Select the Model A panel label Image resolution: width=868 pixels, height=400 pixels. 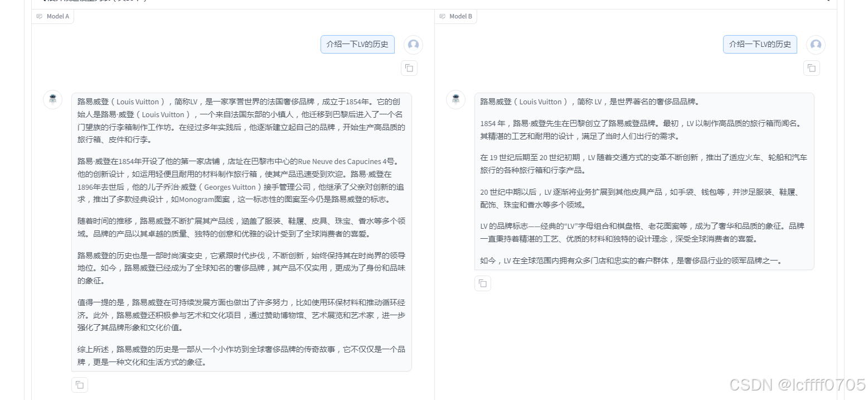coord(53,16)
